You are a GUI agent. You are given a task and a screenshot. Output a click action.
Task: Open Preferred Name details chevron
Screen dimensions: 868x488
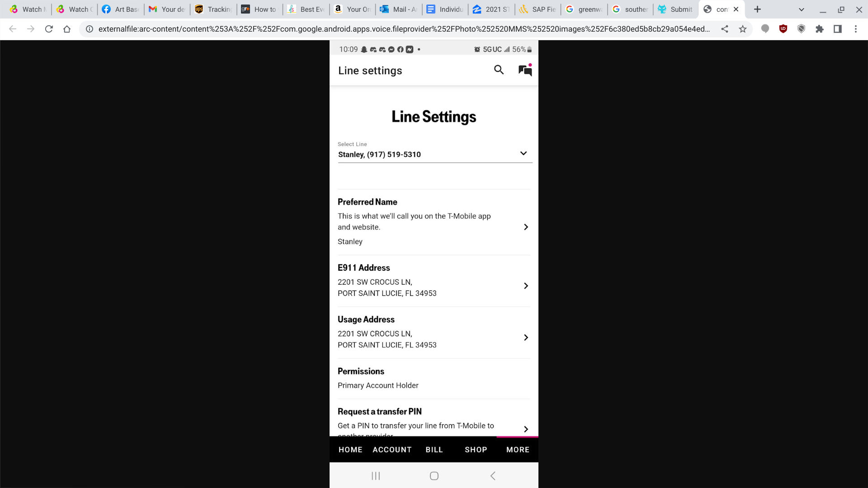(x=526, y=227)
